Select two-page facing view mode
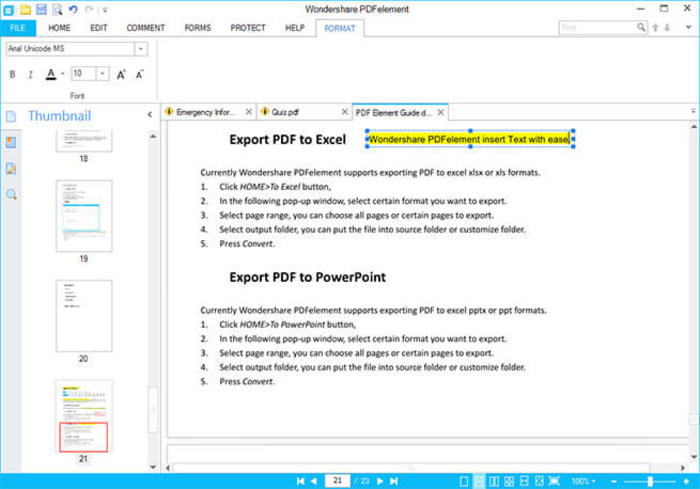Image resolution: width=700 pixels, height=489 pixels. click(494, 481)
